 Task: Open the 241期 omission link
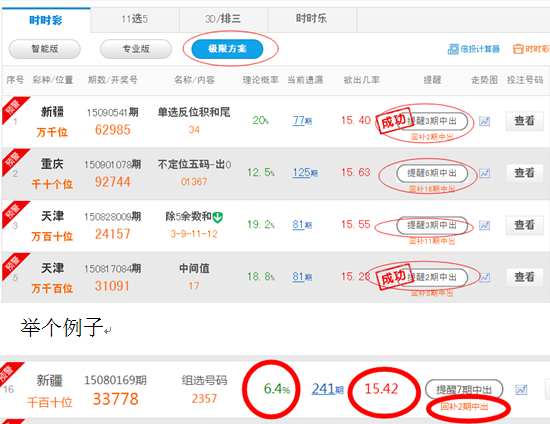[x=328, y=389]
